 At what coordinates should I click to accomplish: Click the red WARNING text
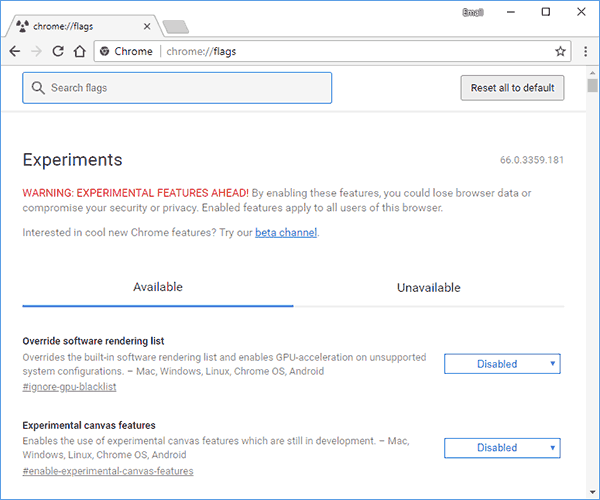(x=135, y=193)
